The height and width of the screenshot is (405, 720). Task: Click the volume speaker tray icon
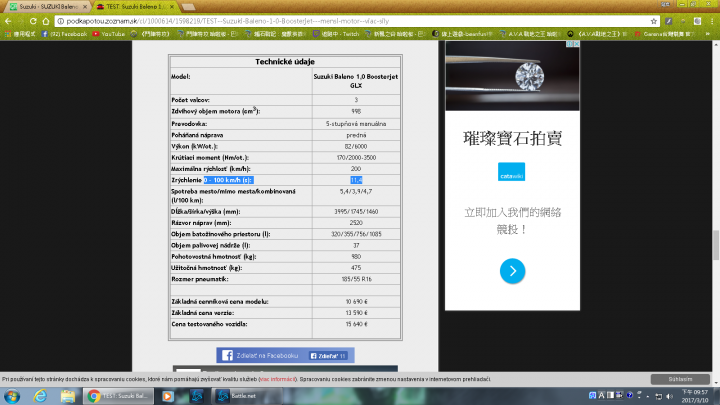[669, 396]
